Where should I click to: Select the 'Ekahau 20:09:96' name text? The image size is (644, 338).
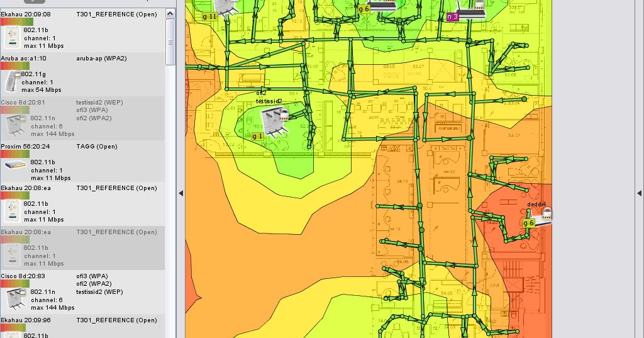tap(26, 320)
